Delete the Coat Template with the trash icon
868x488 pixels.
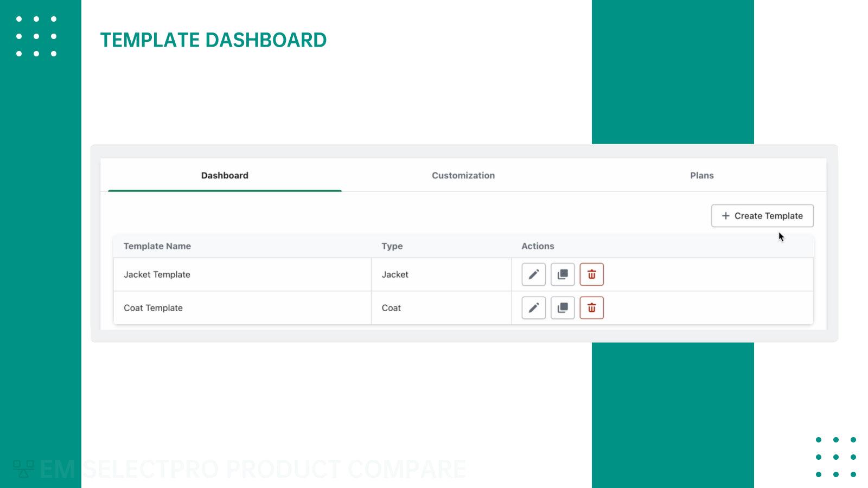click(591, 307)
